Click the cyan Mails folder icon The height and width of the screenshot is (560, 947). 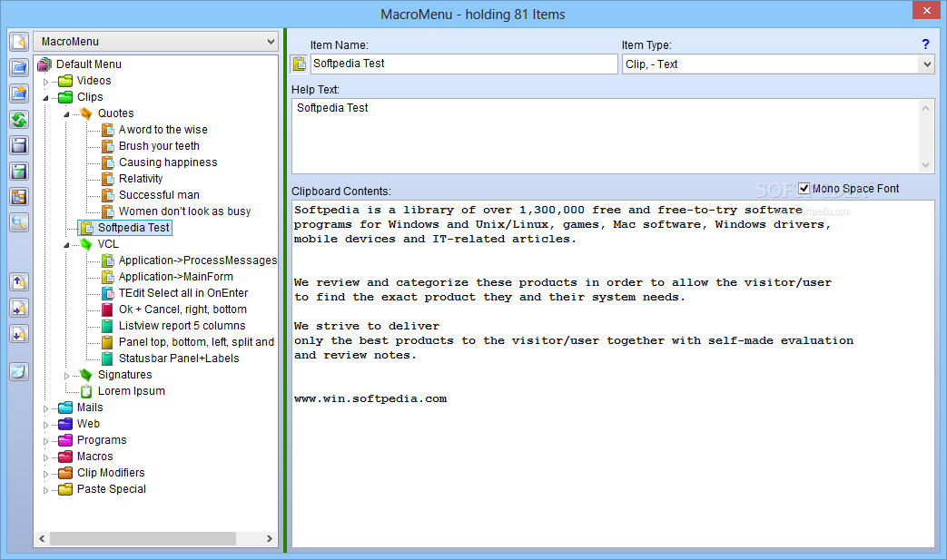coord(65,408)
